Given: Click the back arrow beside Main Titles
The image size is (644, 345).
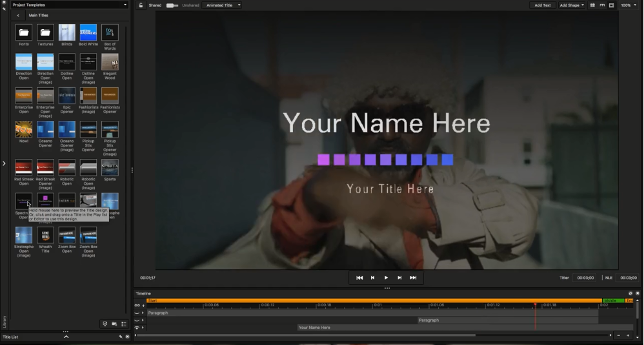Looking at the screenshot, I should 18,15.
